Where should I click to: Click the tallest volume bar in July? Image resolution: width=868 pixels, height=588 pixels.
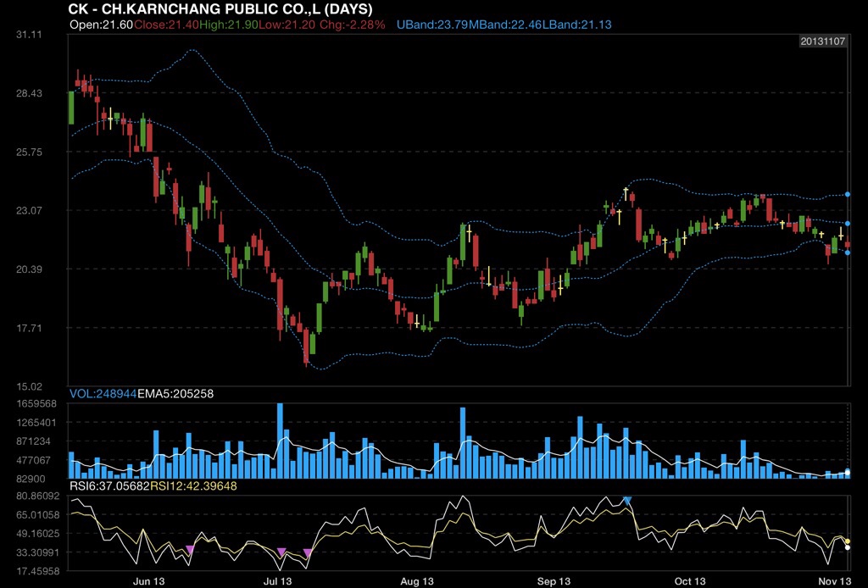tap(280, 441)
